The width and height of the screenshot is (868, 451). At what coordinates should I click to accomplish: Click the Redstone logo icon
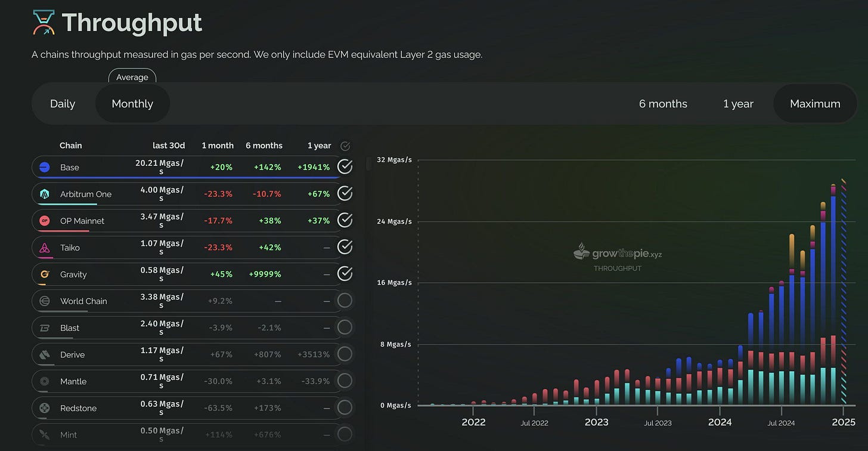44,408
